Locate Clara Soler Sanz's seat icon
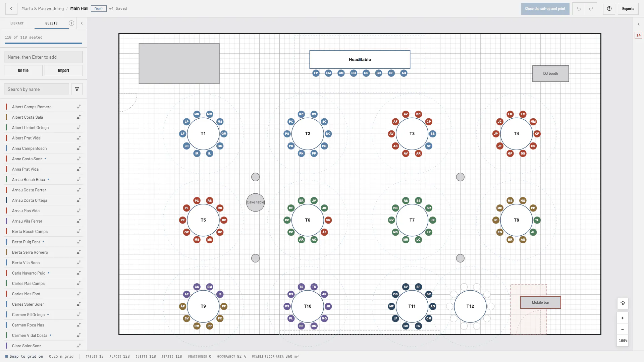 (x=79, y=346)
